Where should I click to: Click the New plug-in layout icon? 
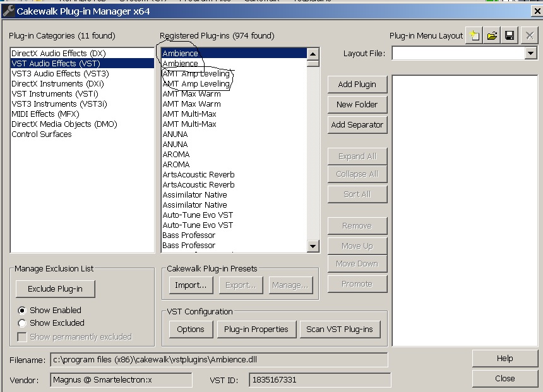(474, 36)
